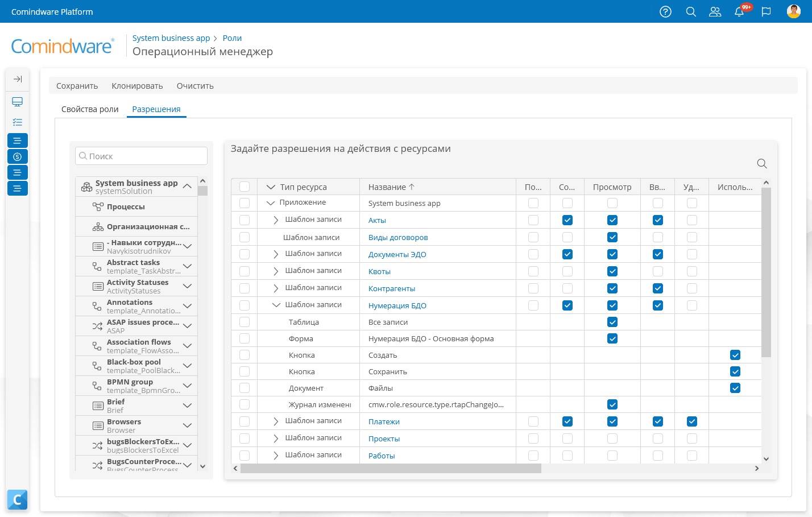812x517 pixels.
Task: Open the desktop monitor icon in sidebar
Action: pyautogui.click(x=18, y=102)
